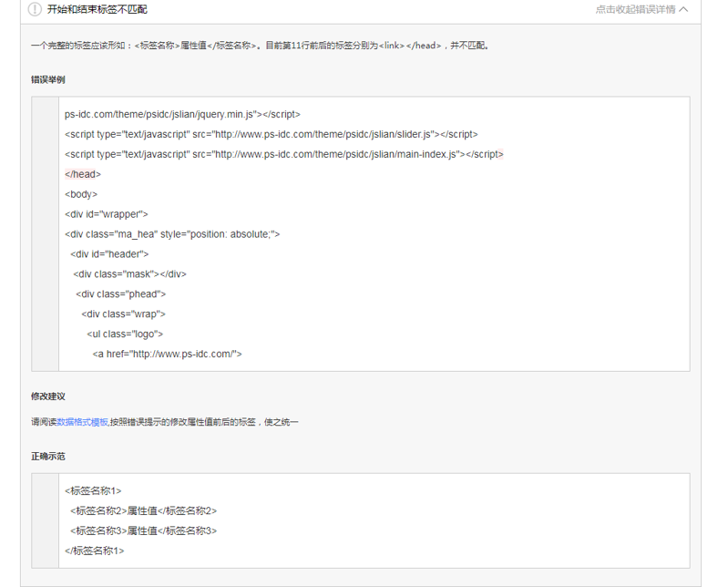Click the a href ps-idc.com code line
Screen dimensions: 728x587
coord(167,354)
